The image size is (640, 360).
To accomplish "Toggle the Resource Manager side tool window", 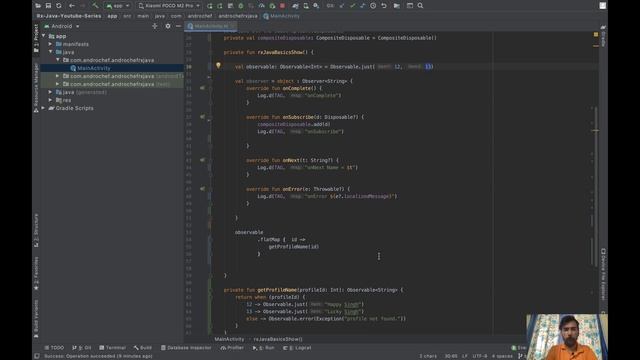I will [36, 87].
